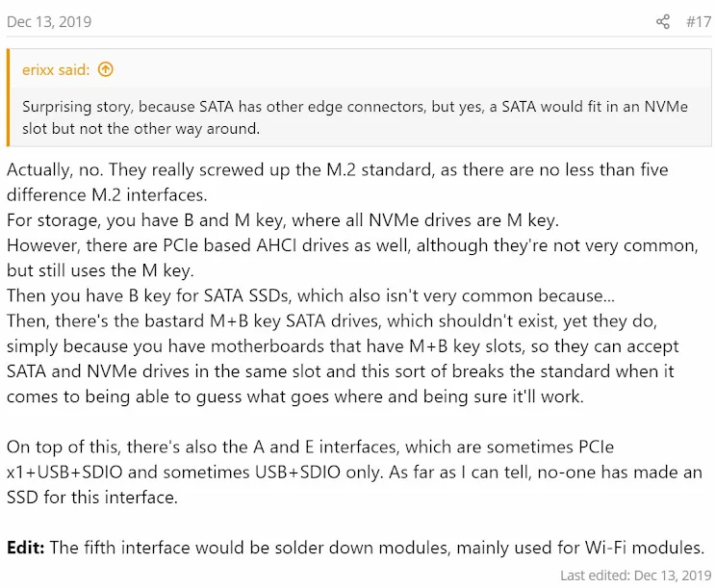The height and width of the screenshot is (588, 715).
Task: Click the 'Dec 13, 2019' post date link
Action: [x=49, y=21]
